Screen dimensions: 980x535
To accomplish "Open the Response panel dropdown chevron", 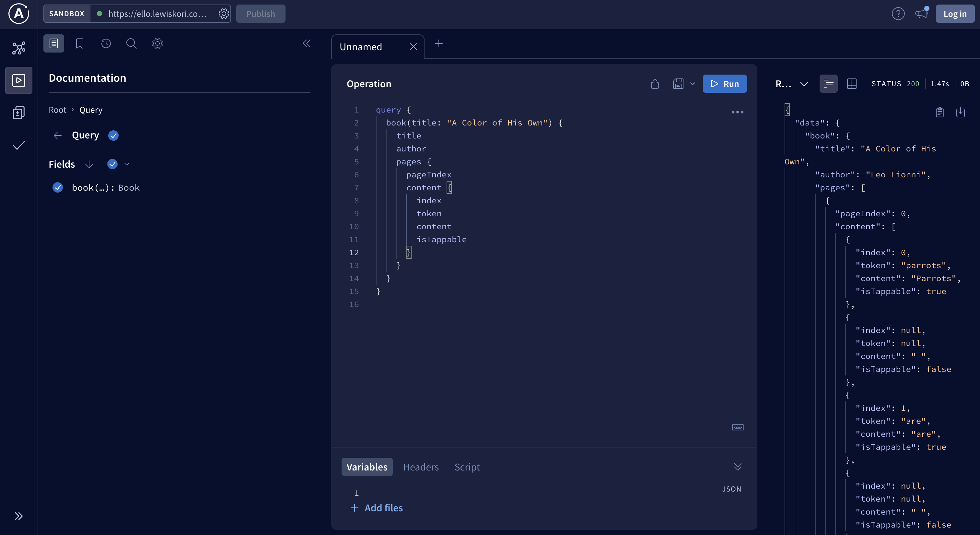I will [804, 84].
